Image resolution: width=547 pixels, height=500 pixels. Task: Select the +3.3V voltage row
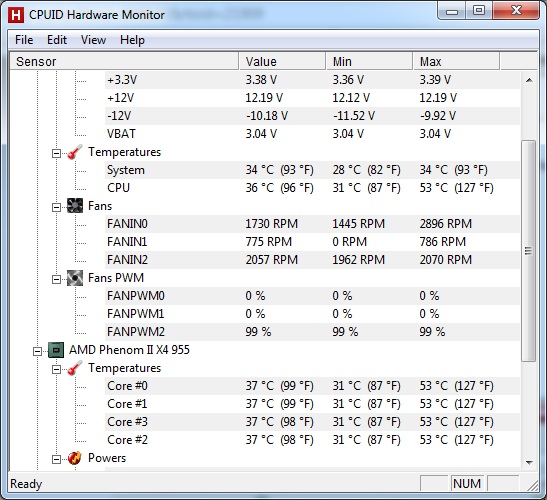pos(312,80)
